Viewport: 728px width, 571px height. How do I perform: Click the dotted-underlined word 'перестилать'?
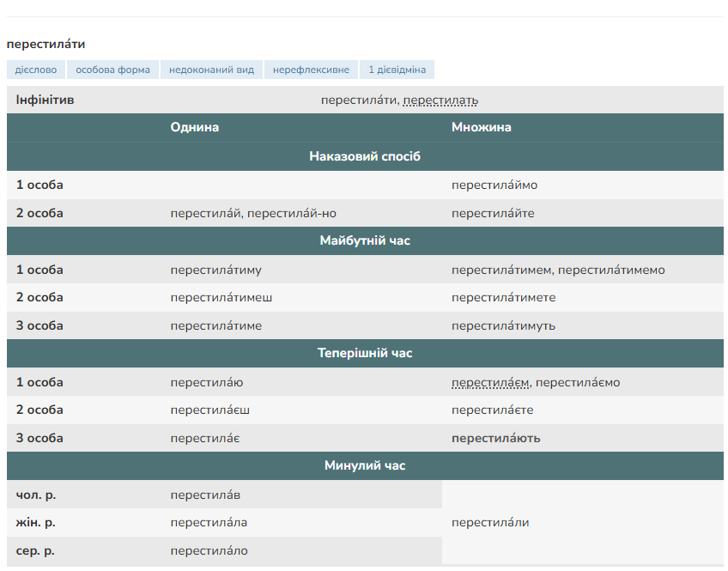click(440, 100)
